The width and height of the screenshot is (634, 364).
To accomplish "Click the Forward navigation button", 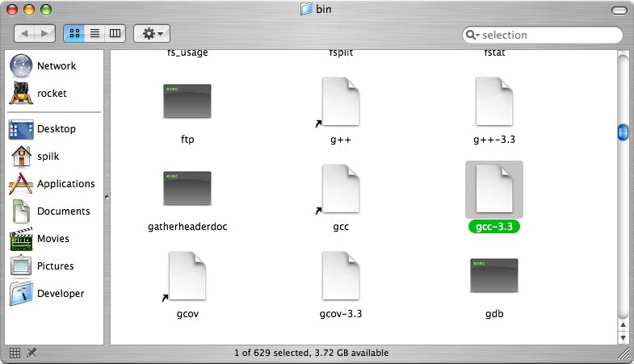I will [45, 34].
